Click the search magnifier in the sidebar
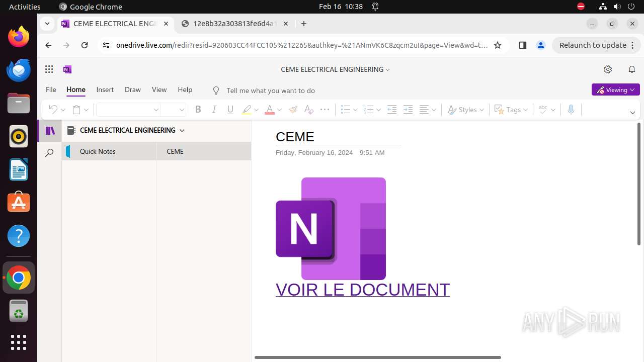This screenshot has height=362, width=644. 49,153
